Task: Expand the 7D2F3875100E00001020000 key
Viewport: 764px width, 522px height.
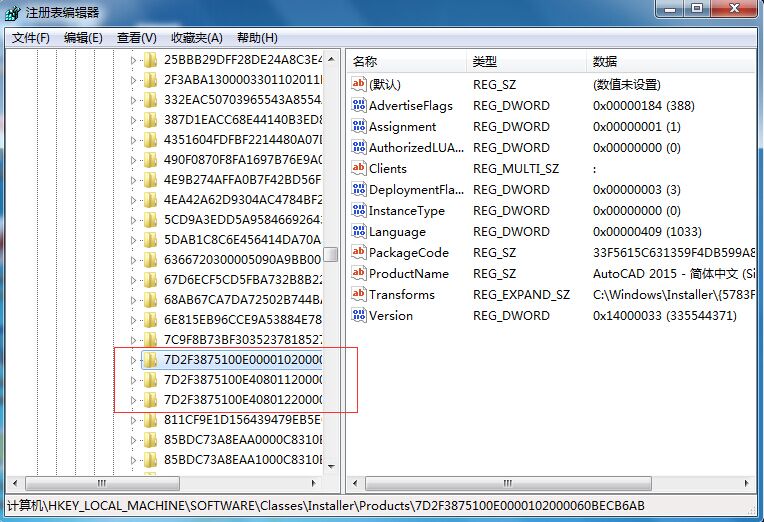Action: 134,359
